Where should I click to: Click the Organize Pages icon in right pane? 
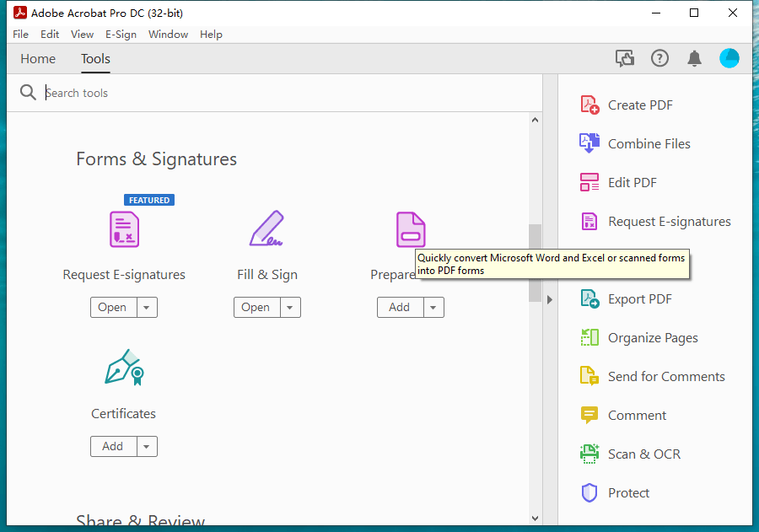pos(589,337)
